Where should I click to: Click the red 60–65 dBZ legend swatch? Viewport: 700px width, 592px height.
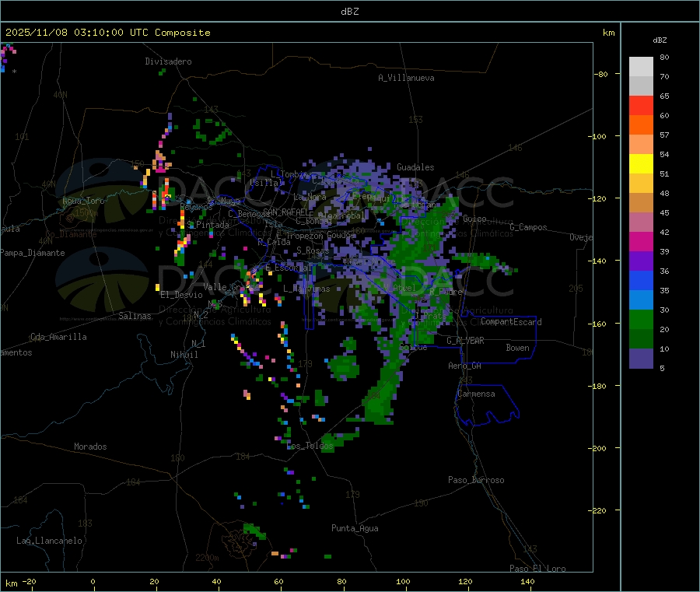(x=641, y=105)
